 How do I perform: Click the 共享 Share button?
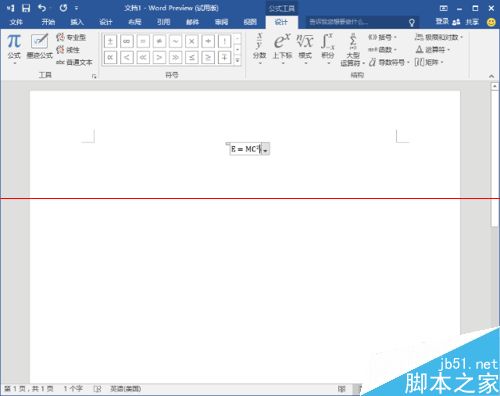[466, 22]
